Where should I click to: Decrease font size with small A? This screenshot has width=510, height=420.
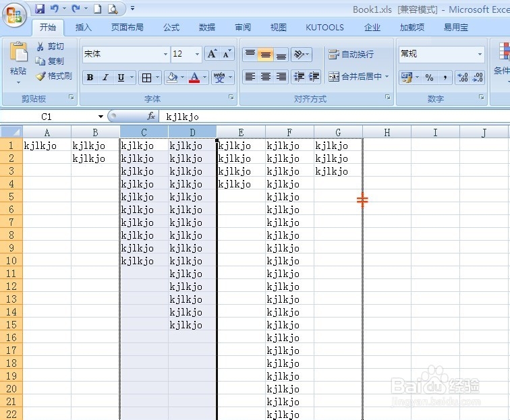pyautogui.click(x=227, y=54)
